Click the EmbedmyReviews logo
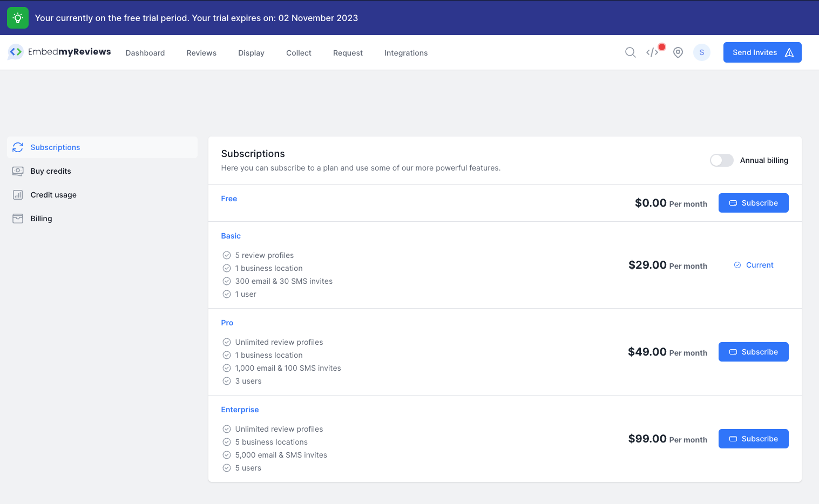819x504 pixels. click(59, 52)
